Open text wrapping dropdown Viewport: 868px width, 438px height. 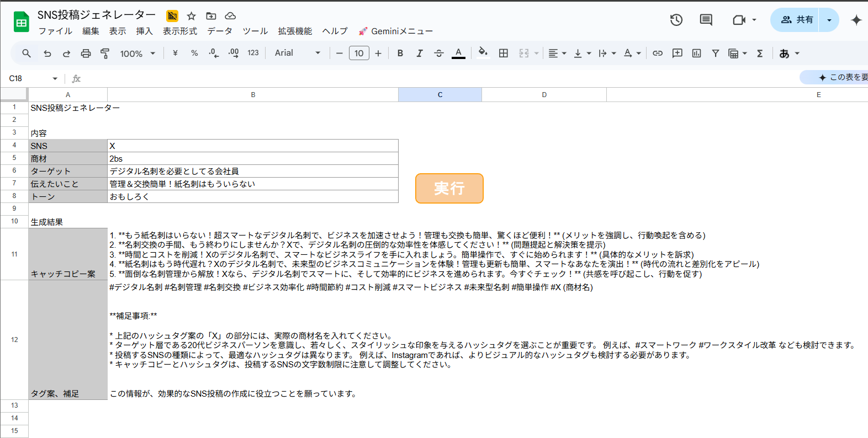(607, 54)
